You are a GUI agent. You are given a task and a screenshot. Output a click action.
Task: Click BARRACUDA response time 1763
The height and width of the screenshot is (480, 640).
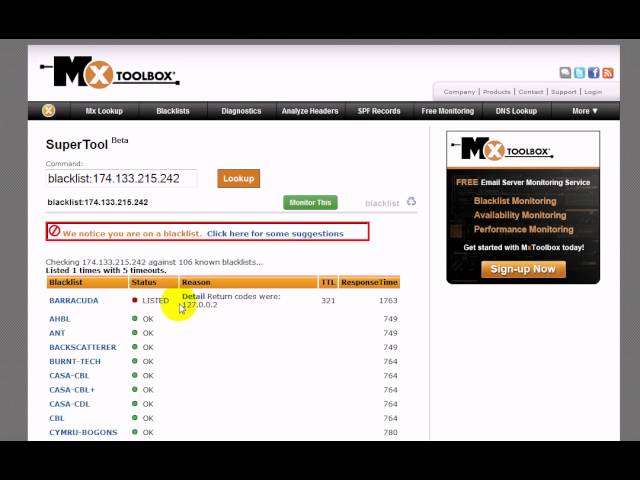coord(388,300)
